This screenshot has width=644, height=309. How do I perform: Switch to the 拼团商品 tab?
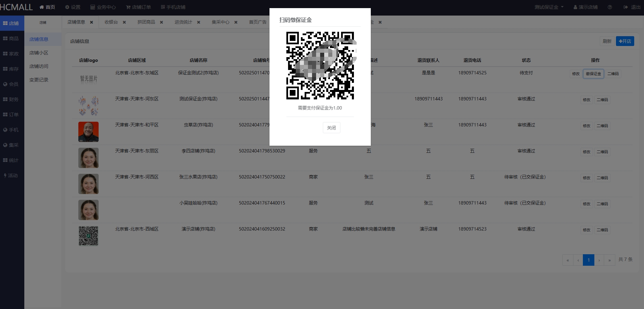(146, 22)
